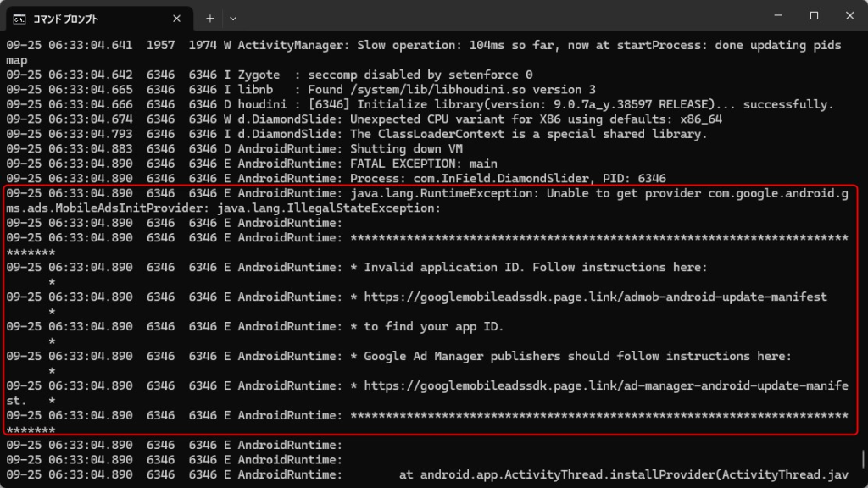Close the コマンド プロンプト tab
This screenshot has width=868, height=488.
[176, 18]
